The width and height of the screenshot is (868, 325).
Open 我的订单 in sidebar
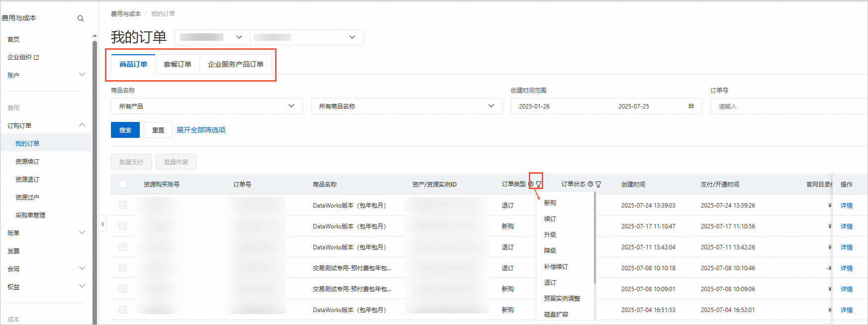(x=27, y=144)
